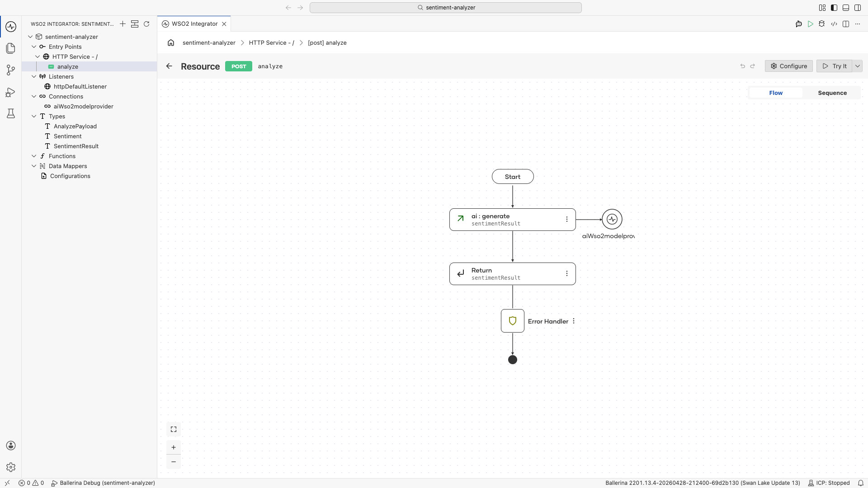Click the Try It button
This screenshot has width=868, height=488.
835,66
